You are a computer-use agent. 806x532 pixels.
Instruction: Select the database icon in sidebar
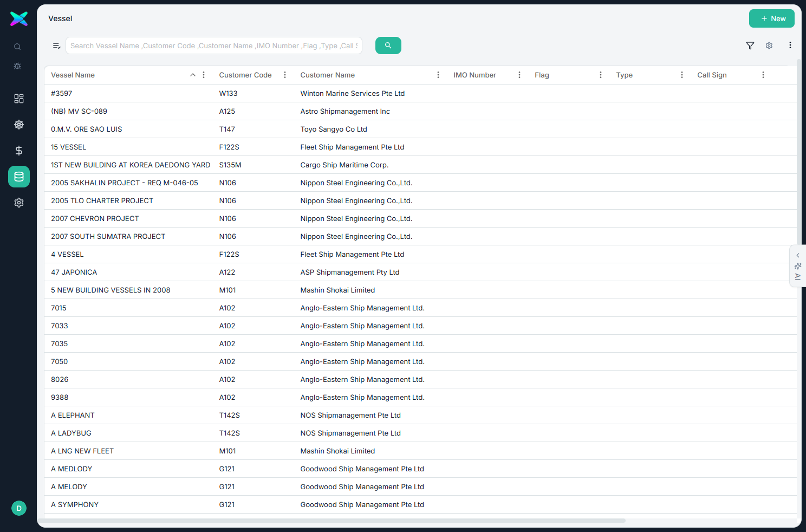[19, 177]
